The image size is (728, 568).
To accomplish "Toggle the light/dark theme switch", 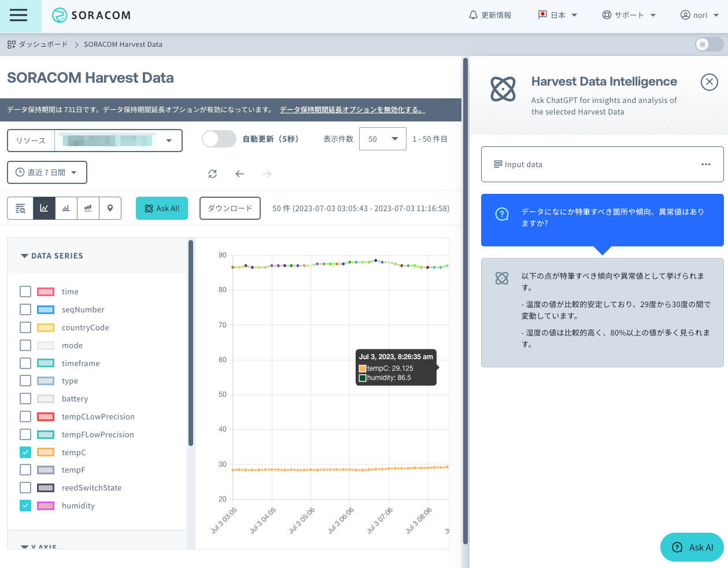I will click(x=709, y=45).
